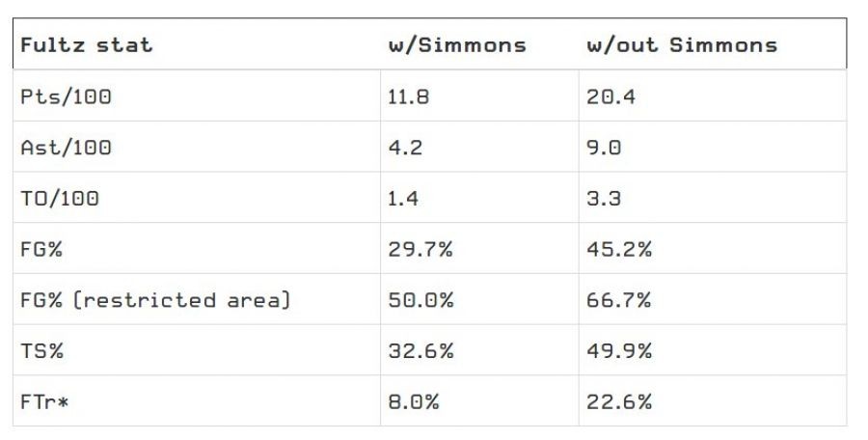Click the "Fultz stat" column header
The height and width of the screenshot is (440, 868).
click(x=86, y=45)
